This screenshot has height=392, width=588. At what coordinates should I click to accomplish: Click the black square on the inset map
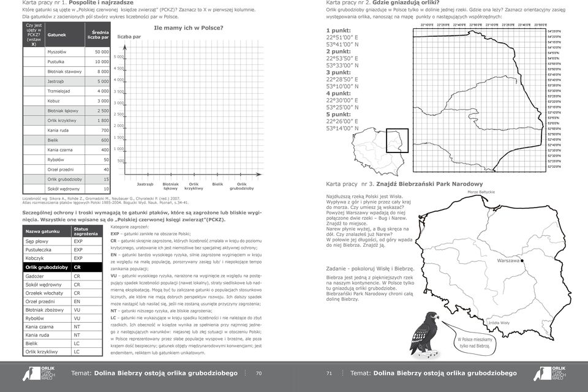[x=397, y=140]
